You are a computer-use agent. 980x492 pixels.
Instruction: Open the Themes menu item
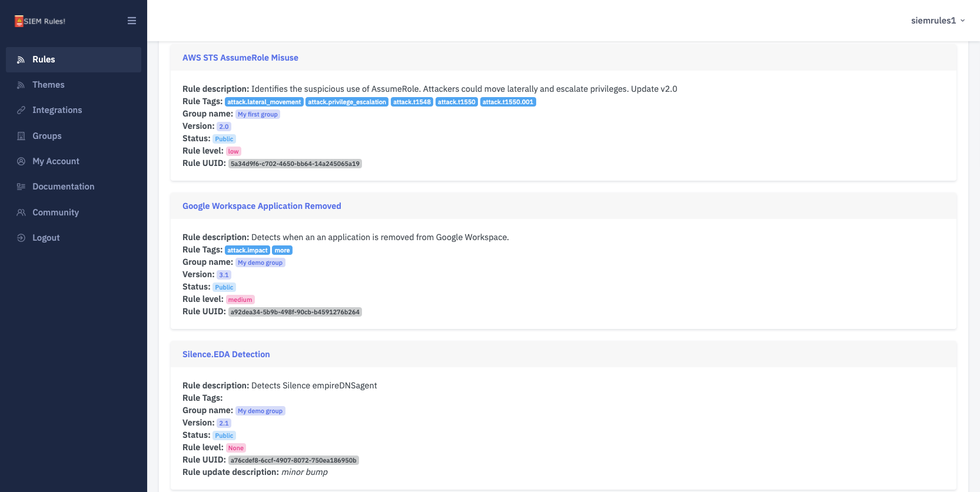click(x=48, y=85)
